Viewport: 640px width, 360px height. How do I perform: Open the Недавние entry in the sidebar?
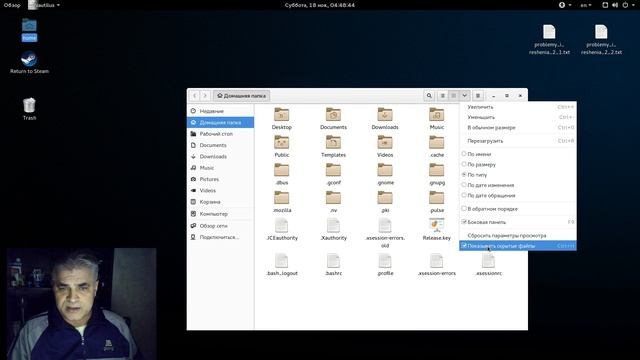point(220,111)
